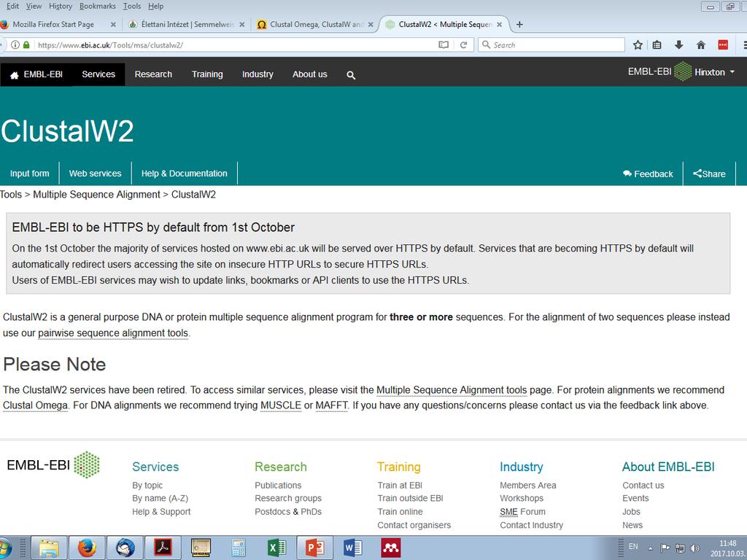The height and width of the screenshot is (560, 747).
Task: Click the Training navigation item
Action: pos(207,74)
